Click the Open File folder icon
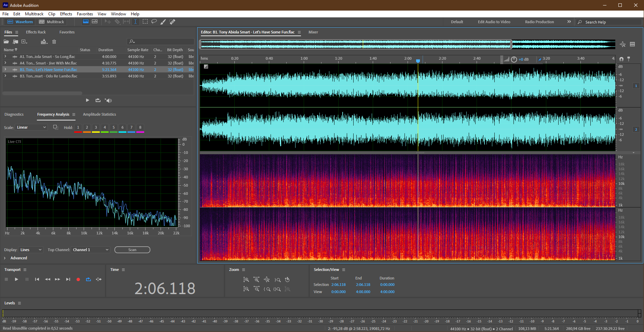This screenshot has width=644, height=332. coord(6,42)
